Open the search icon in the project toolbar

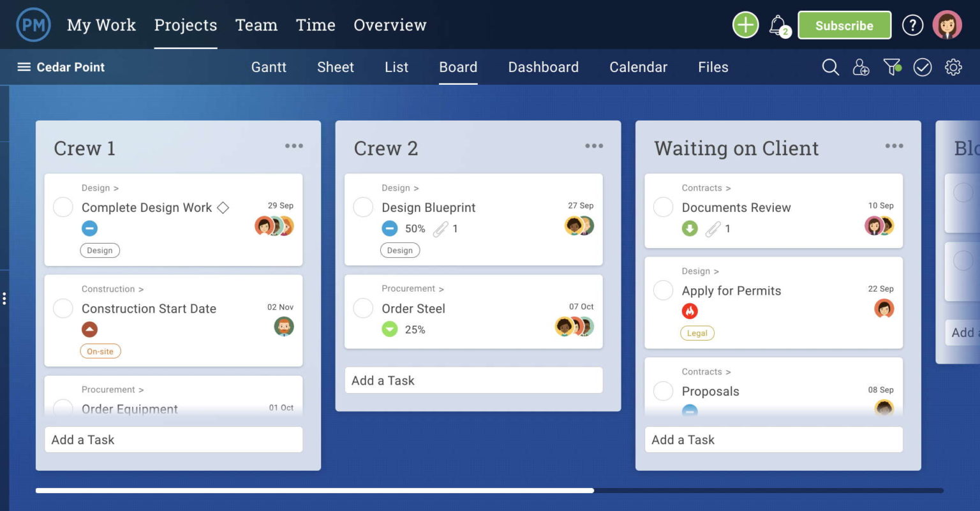[830, 67]
